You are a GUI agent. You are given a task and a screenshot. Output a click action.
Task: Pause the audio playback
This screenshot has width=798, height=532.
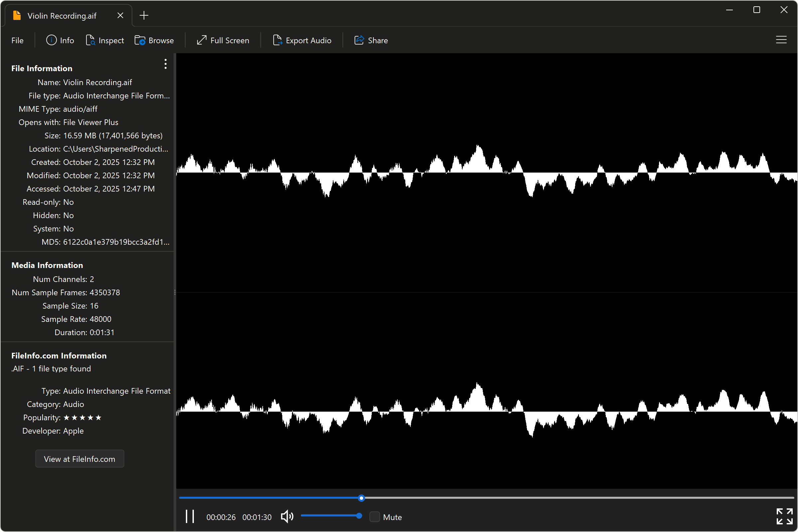190,516
